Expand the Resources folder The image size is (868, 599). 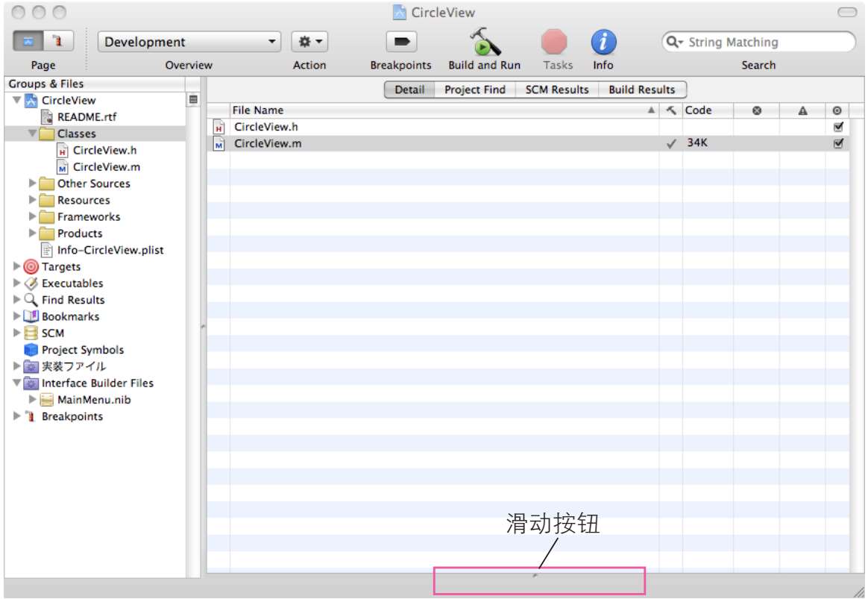(x=32, y=199)
